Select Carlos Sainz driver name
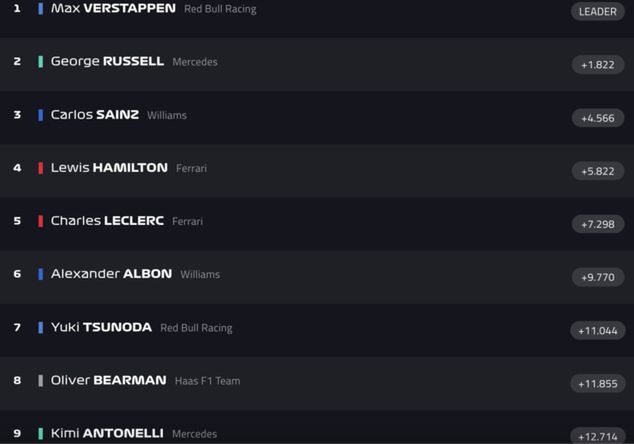The image size is (634, 444). point(94,115)
